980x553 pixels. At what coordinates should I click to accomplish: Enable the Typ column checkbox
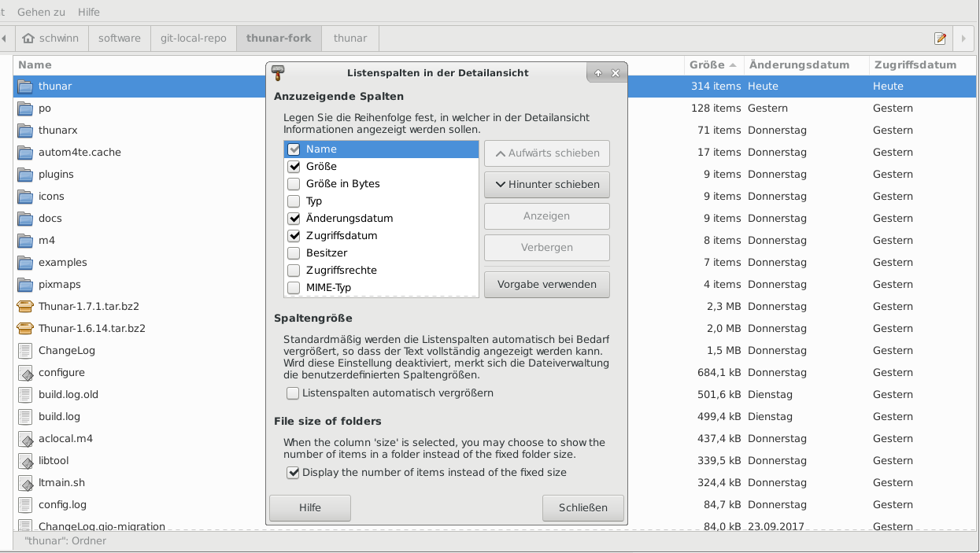(x=294, y=201)
